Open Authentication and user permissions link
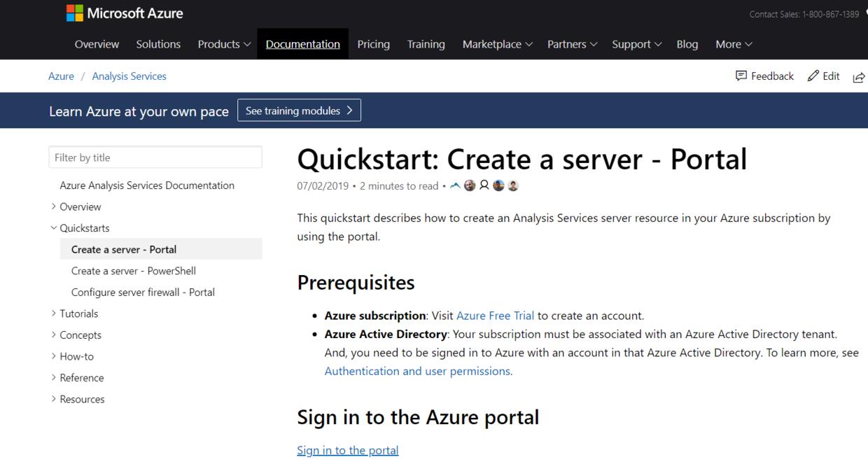The height and width of the screenshot is (471, 868). [416, 371]
